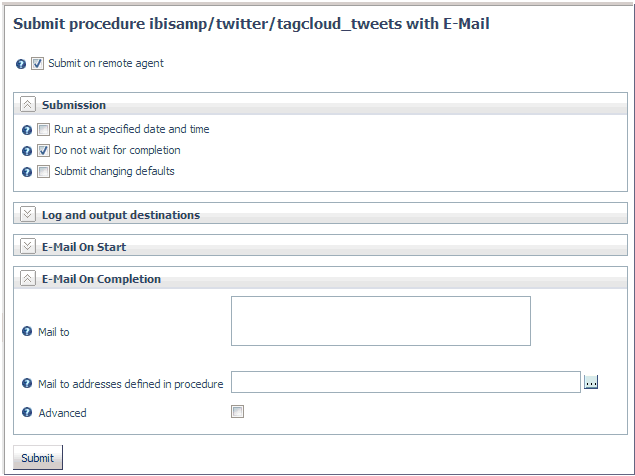The image size is (635, 476).
Task: Collapse the Submission section
Action: [x=28, y=105]
